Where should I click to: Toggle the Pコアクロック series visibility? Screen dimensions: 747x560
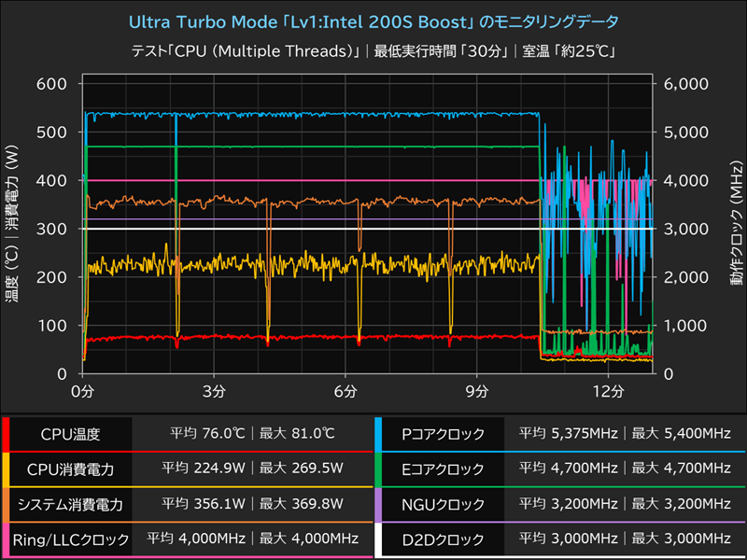click(441, 435)
